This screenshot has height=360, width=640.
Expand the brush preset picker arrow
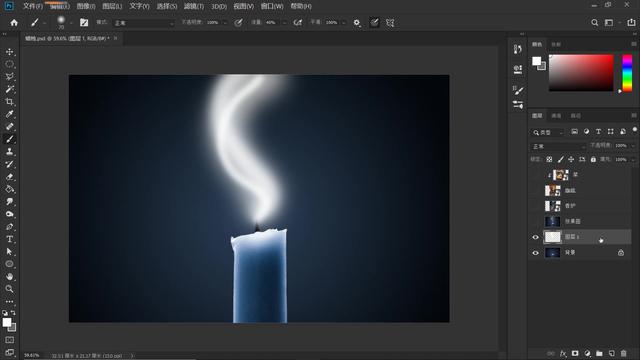pyautogui.click(x=71, y=23)
